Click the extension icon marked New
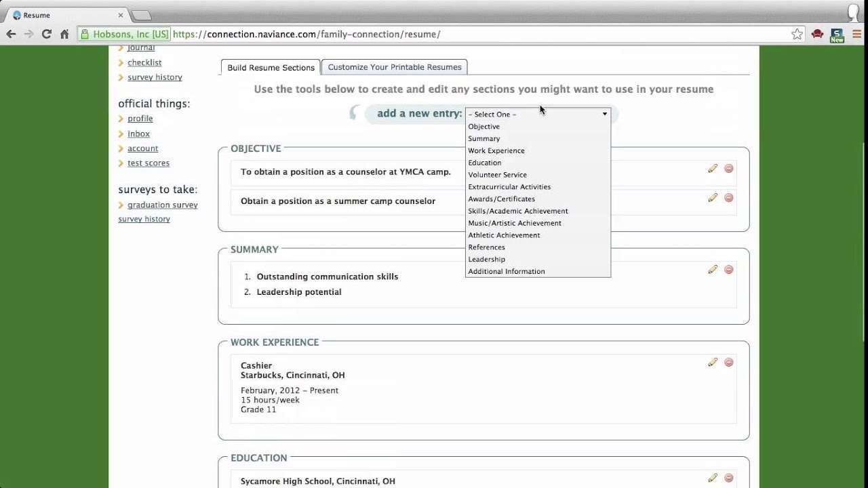 point(837,35)
